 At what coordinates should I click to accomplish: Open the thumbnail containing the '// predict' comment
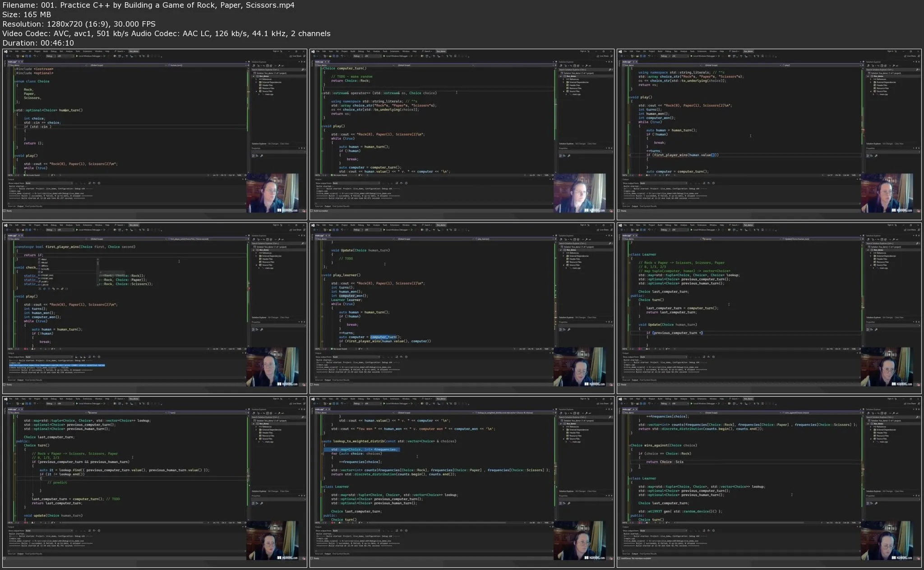tap(155, 482)
